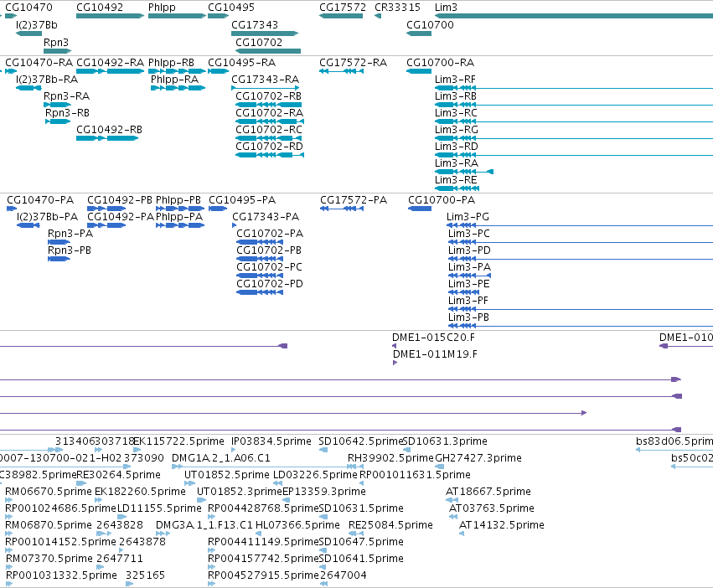The image size is (713, 588).
Task: Click the Phlpp-RB transcript label
Action: pos(172,62)
